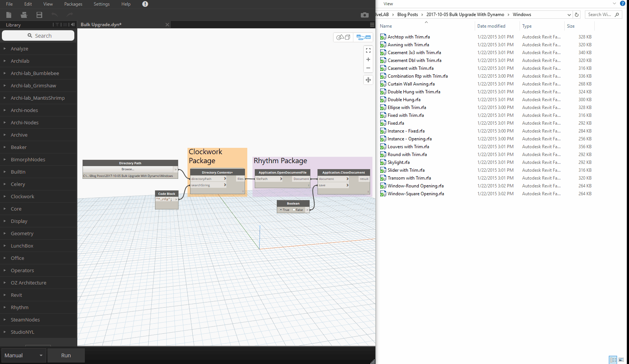
Task: Click the Explorer Search Windows field
Action: pos(603,15)
